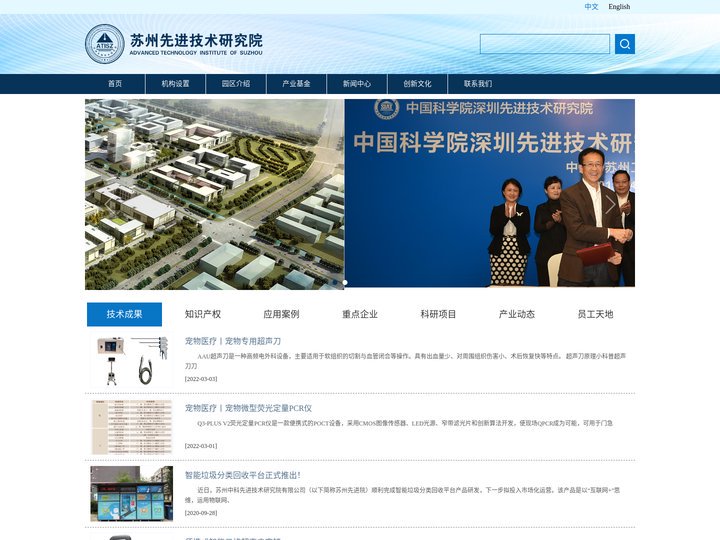720x540 pixels.
Task: Open 联系我们 navigation menu
Action: pyautogui.click(x=478, y=84)
